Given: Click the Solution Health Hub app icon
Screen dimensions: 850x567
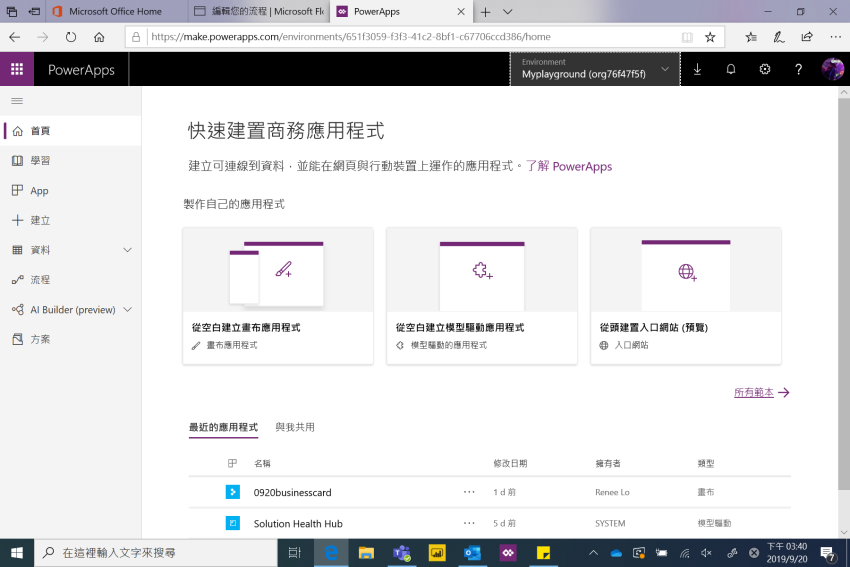Looking at the screenshot, I should pyautogui.click(x=233, y=523).
